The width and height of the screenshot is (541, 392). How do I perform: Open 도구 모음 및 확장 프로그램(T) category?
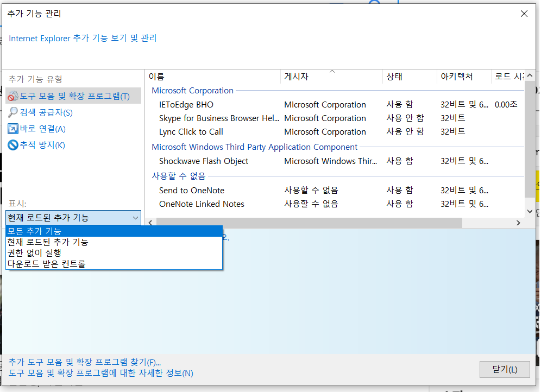[73, 96]
